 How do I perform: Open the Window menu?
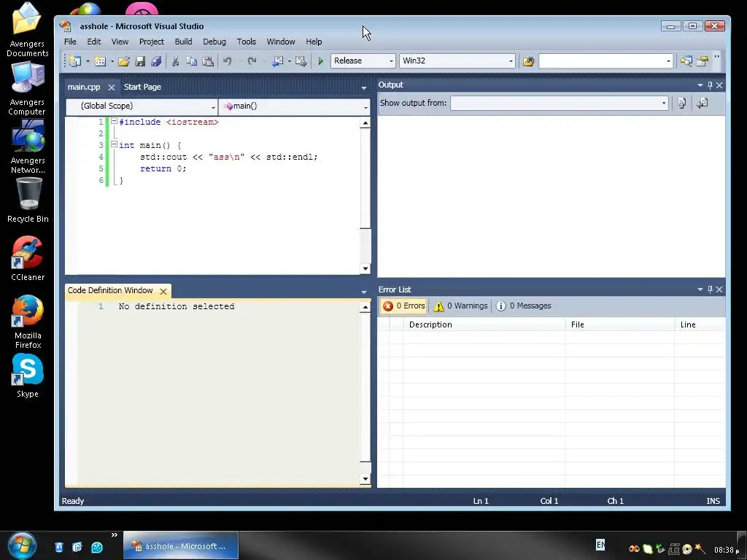[281, 42]
